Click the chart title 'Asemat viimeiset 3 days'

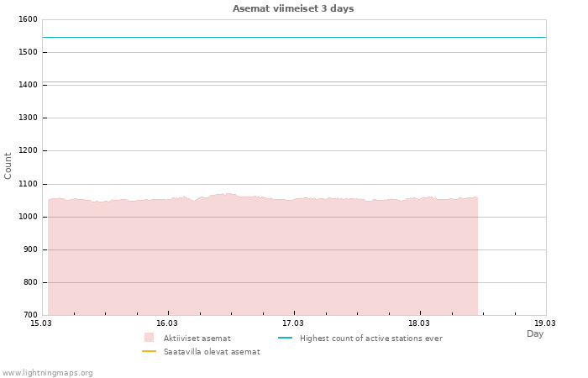(293, 8)
